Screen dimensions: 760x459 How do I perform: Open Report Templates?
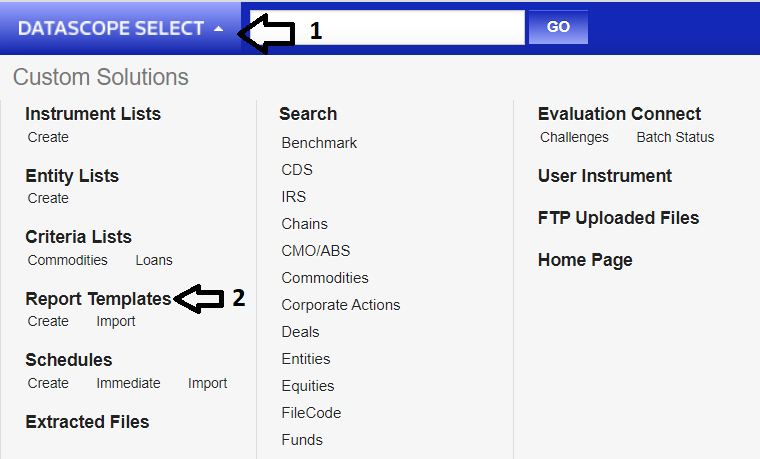coord(98,299)
